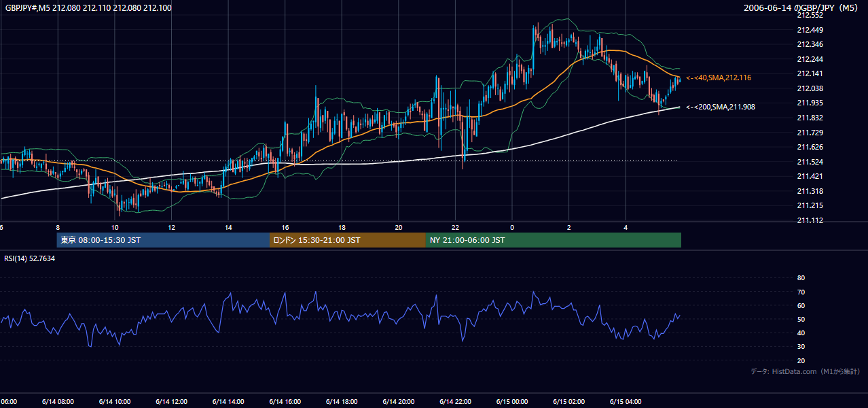This screenshot has width=868, height=408.
Task: Click RSI scale value 40
Action: (x=801, y=333)
